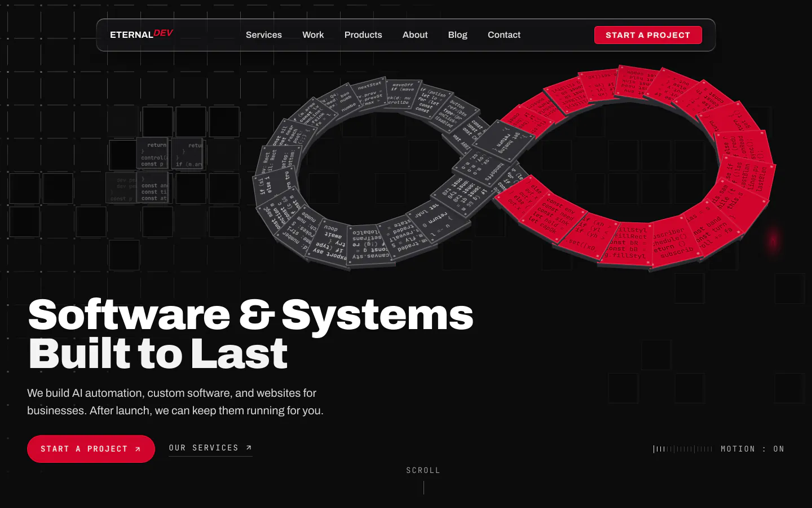Click the Scroll indicator
812x508 pixels.
click(x=423, y=480)
